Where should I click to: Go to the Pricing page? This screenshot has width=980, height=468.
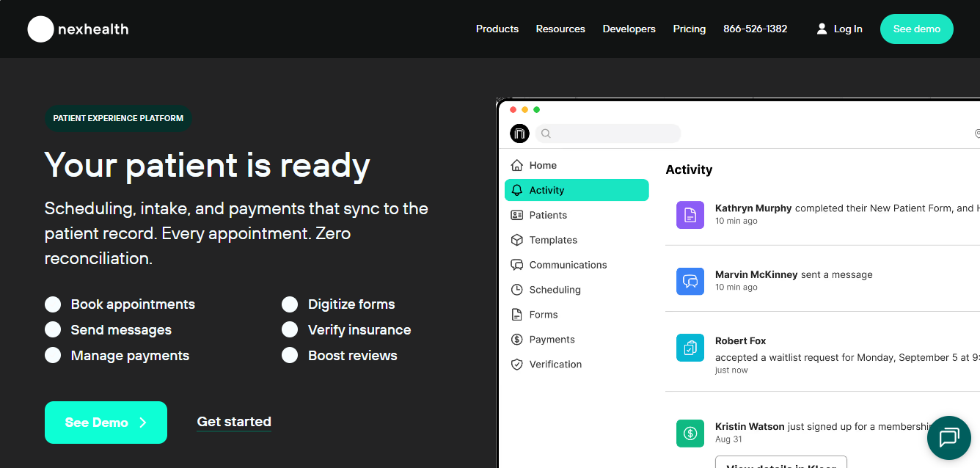[690, 29]
